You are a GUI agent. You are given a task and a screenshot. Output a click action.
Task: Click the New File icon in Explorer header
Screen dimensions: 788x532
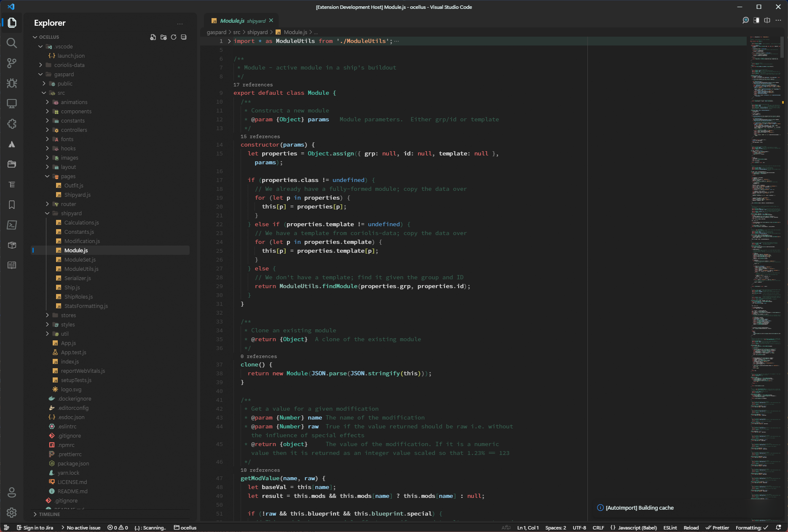click(153, 37)
